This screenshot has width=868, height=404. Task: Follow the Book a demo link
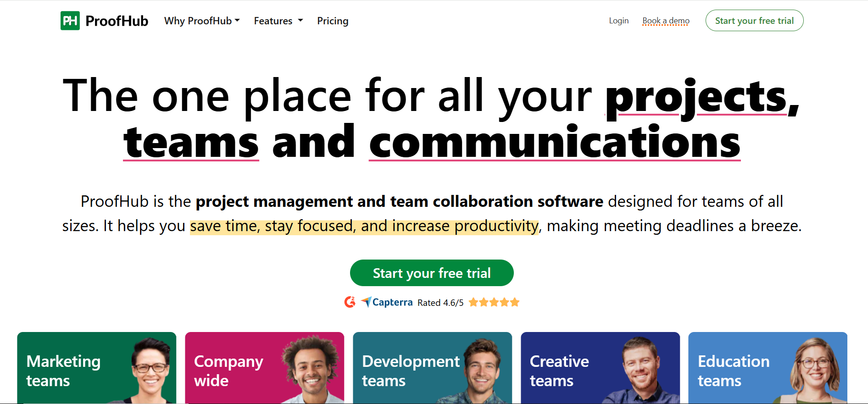coord(666,21)
